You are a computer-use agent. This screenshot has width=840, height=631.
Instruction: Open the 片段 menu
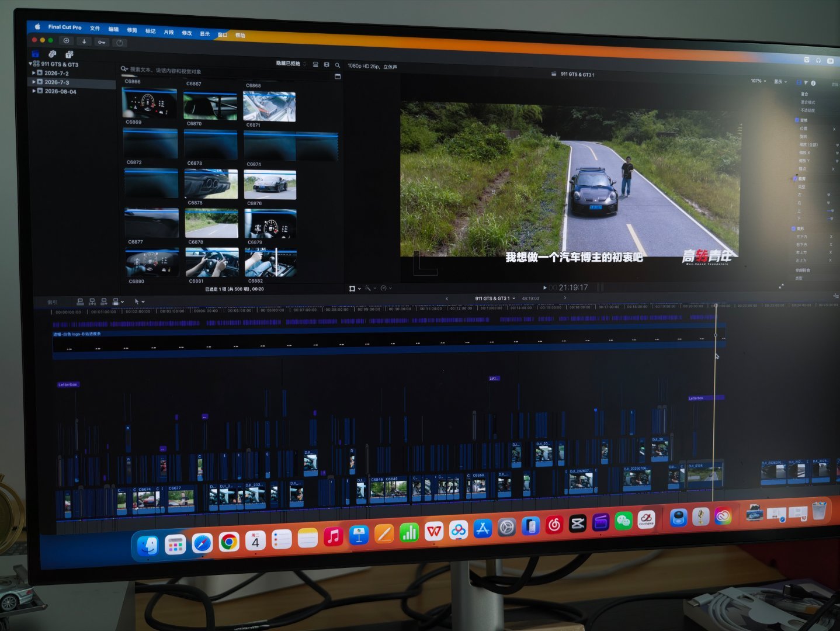point(169,32)
